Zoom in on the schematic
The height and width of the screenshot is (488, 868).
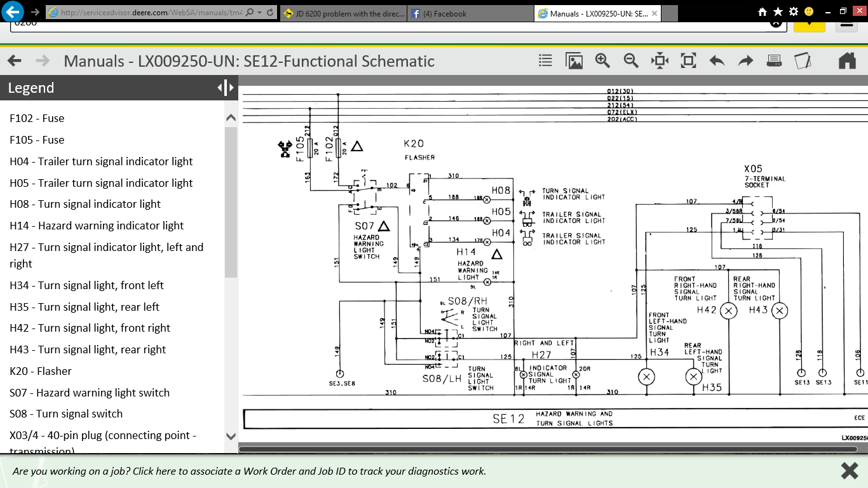[x=602, y=61]
